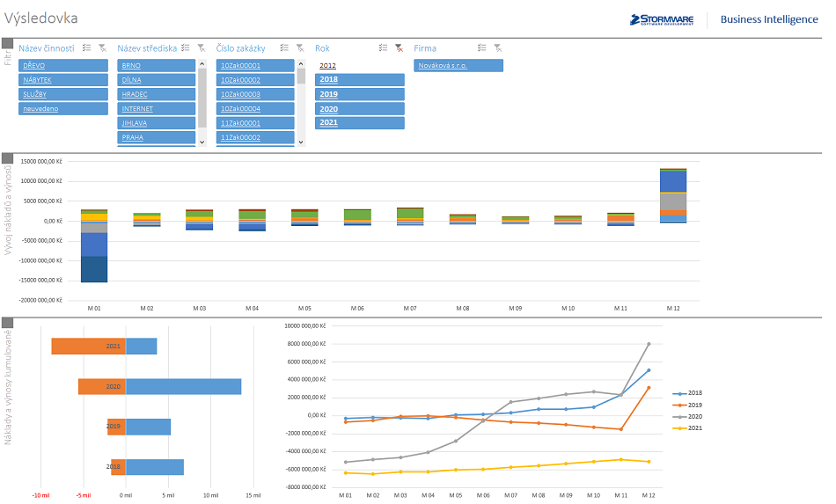Viewport: 836px width, 504px height.
Task: Collapse the Filtr section square marker
Action: click(x=7, y=43)
